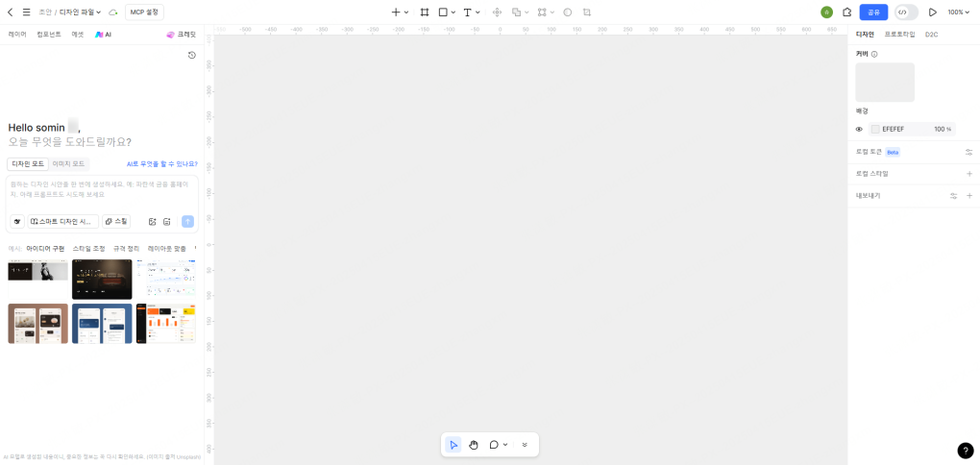The height and width of the screenshot is (465, 980).
Task: Select the Frame tool in top toolbar
Action: click(x=425, y=12)
